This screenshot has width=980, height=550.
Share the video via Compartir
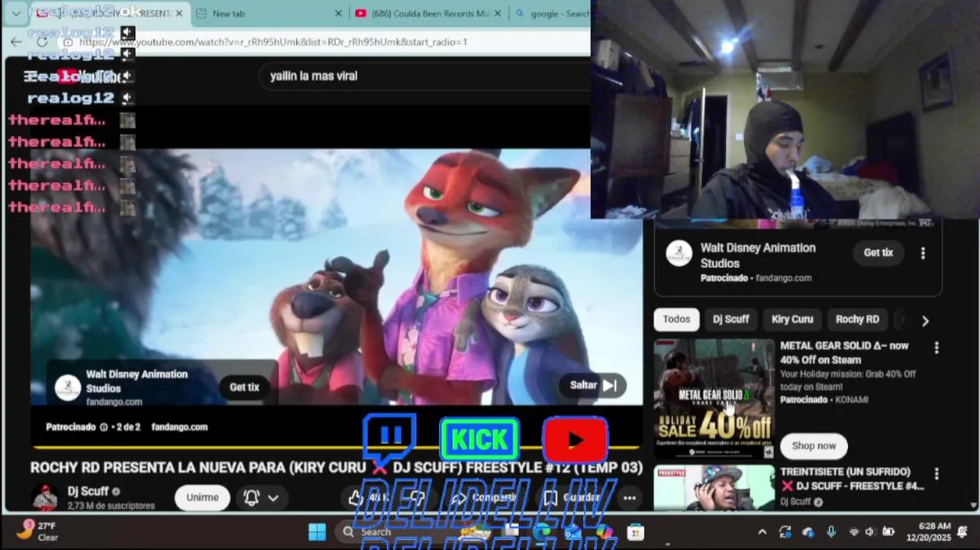point(485,498)
